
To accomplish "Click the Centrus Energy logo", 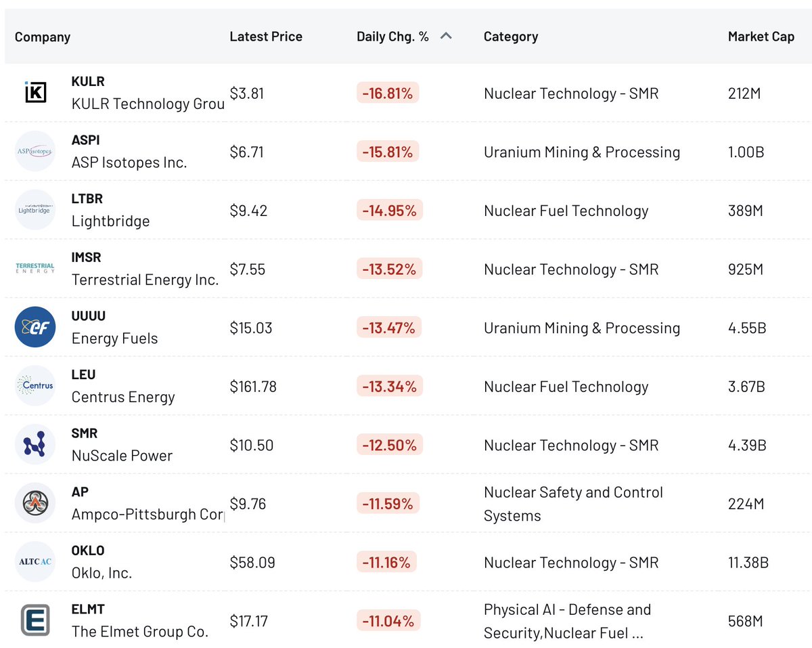I will click(x=35, y=386).
